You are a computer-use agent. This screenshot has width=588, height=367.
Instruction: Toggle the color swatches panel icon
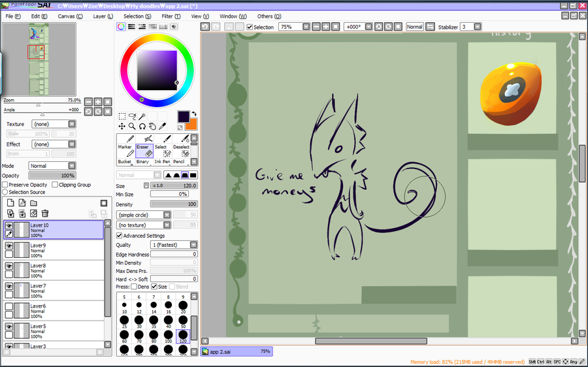[163, 27]
